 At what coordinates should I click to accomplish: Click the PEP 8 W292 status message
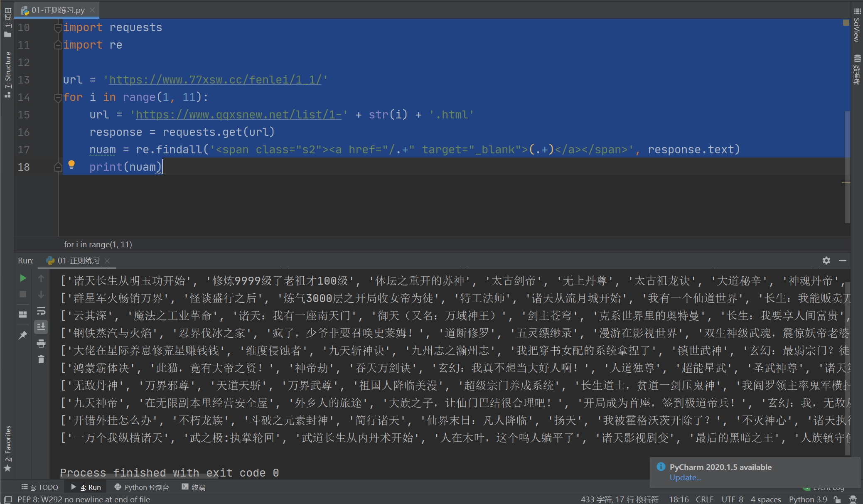click(84, 499)
